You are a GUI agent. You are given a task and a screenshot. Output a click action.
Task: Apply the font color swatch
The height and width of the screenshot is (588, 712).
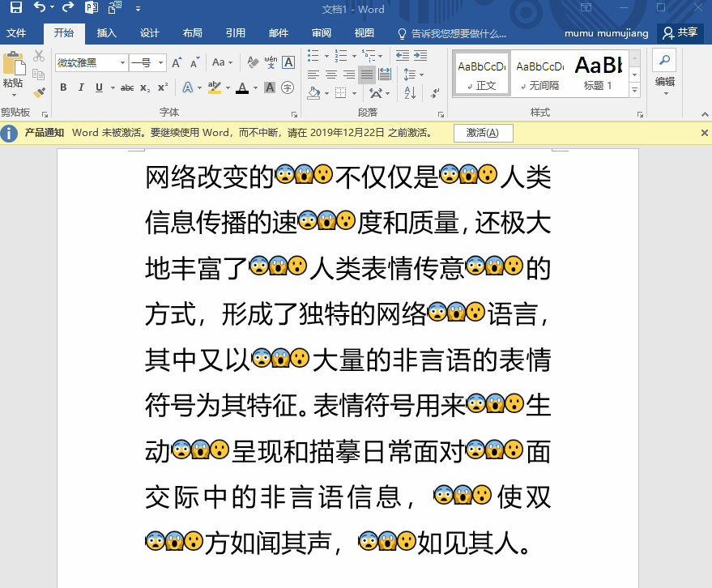[x=242, y=87]
